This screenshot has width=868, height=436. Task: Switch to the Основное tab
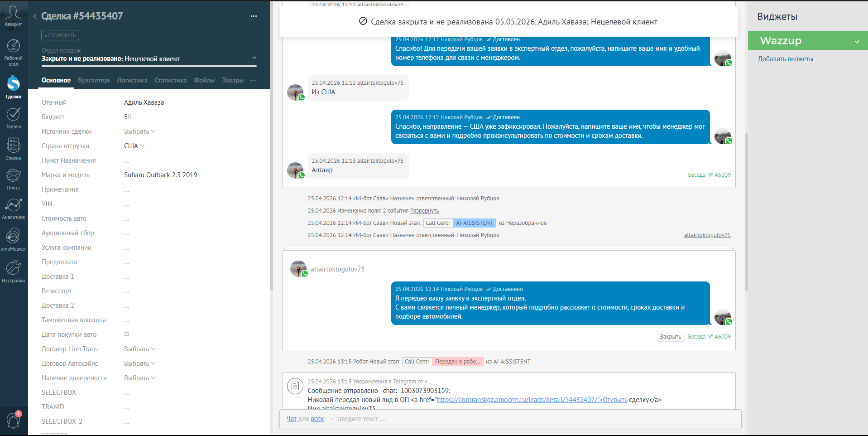pos(56,80)
